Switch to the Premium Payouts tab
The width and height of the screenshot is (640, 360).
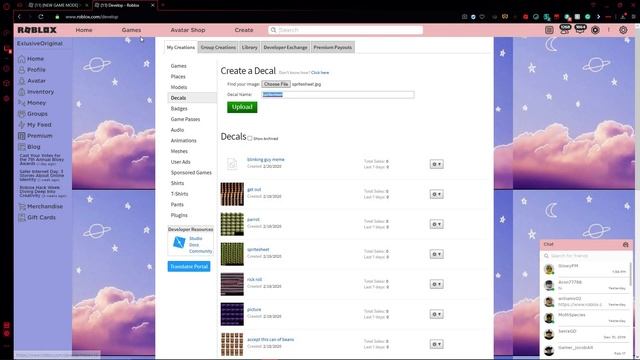point(333,47)
